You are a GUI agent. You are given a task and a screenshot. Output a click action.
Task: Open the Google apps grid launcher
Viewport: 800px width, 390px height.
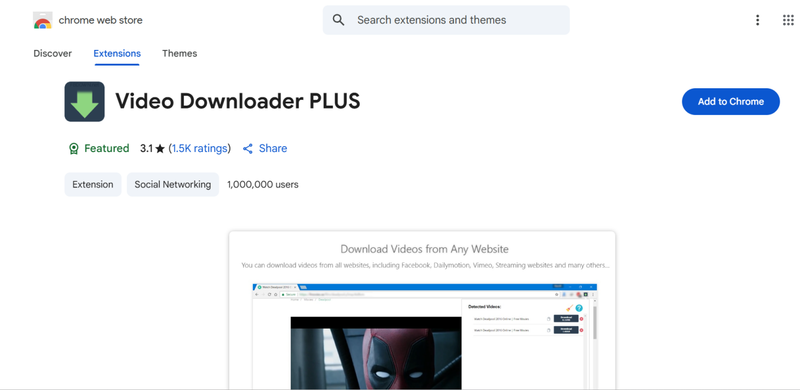click(x=788, y=20)
